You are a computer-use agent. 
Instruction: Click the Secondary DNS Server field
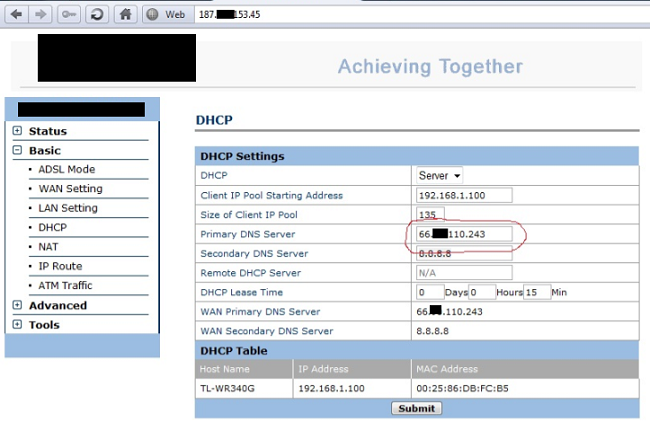(x=464, y=253)
